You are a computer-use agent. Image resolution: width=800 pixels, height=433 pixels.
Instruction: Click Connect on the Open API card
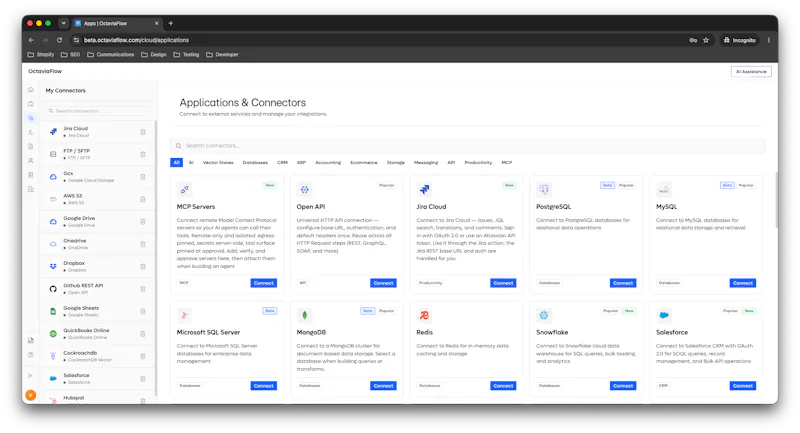pyautogui.click(x=383, y=283)
